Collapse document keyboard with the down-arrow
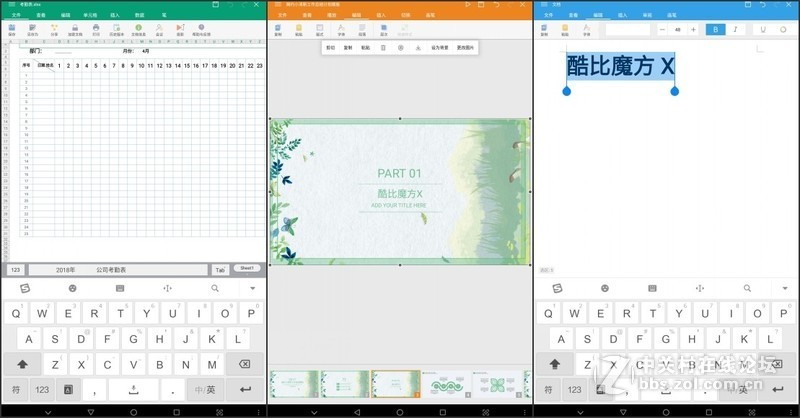This screenshot has width=800, height=418. (785, 288)
